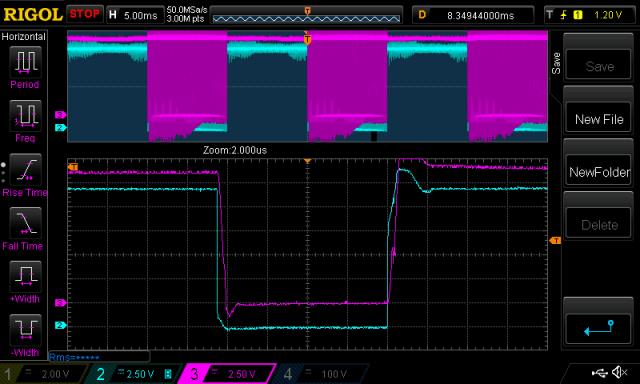Toggle channel 1 with 2.00 V scale

(x=44, y=374)
